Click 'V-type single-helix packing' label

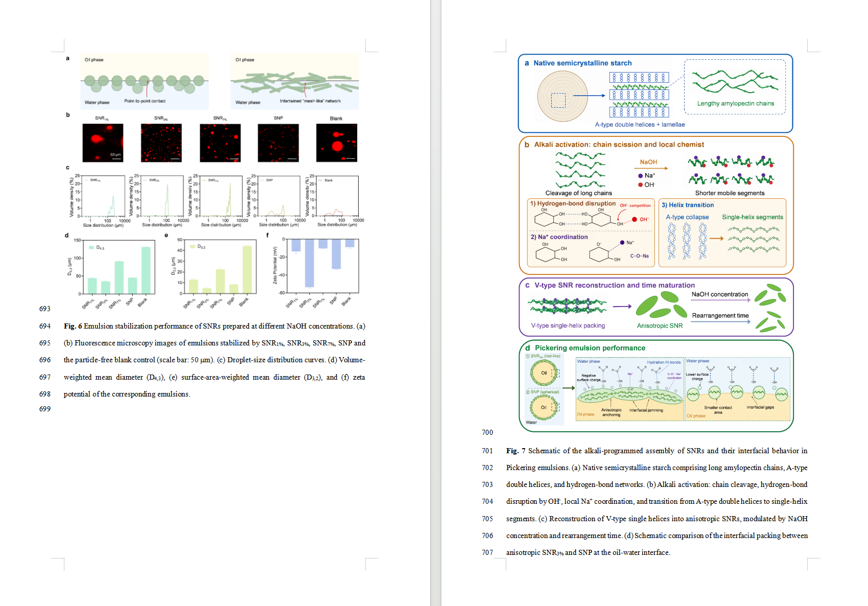click(x=568, y=325)
